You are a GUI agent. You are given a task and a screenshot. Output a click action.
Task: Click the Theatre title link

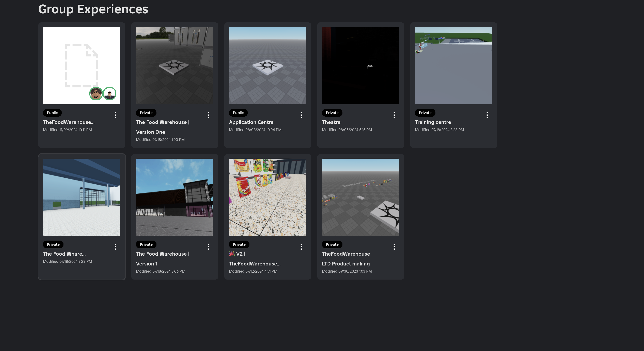[x=331, y=122]
